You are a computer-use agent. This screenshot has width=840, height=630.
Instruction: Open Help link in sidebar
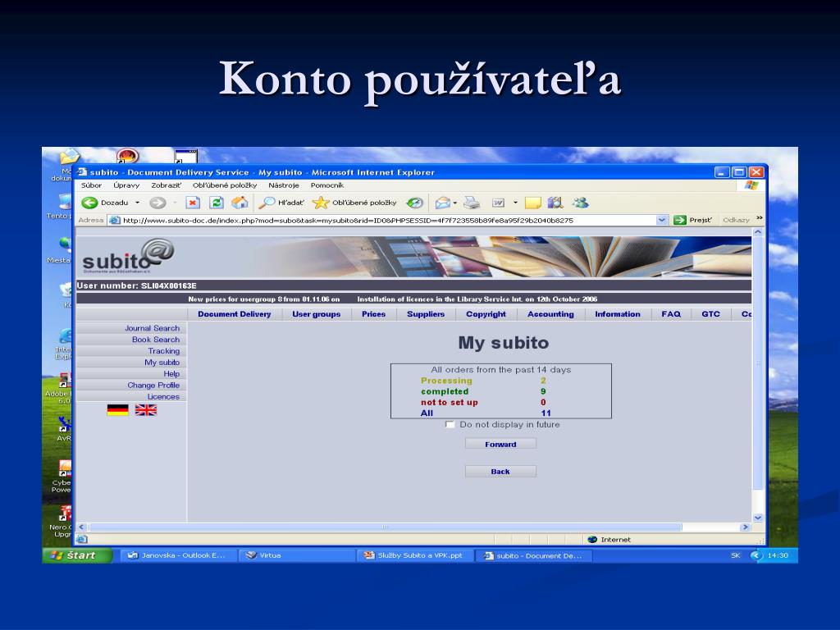171,373
